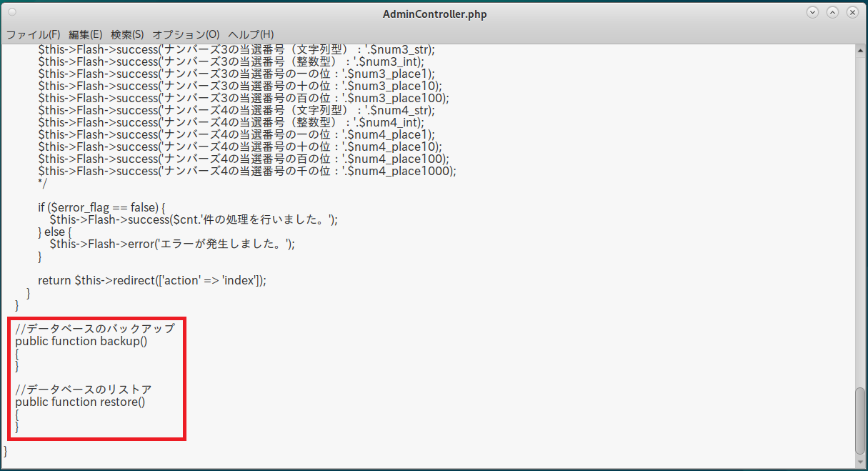The width and height of the screenshot is (868, 471).
Task: Minimize the AdminController.php window
Action: pyautogui.click(x=812, y=13)
